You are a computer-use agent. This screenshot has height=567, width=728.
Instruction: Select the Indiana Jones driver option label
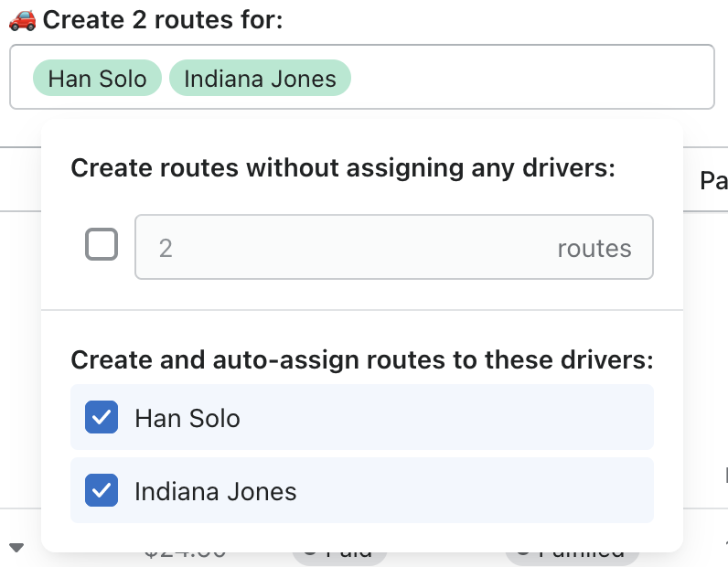(216, 492)
